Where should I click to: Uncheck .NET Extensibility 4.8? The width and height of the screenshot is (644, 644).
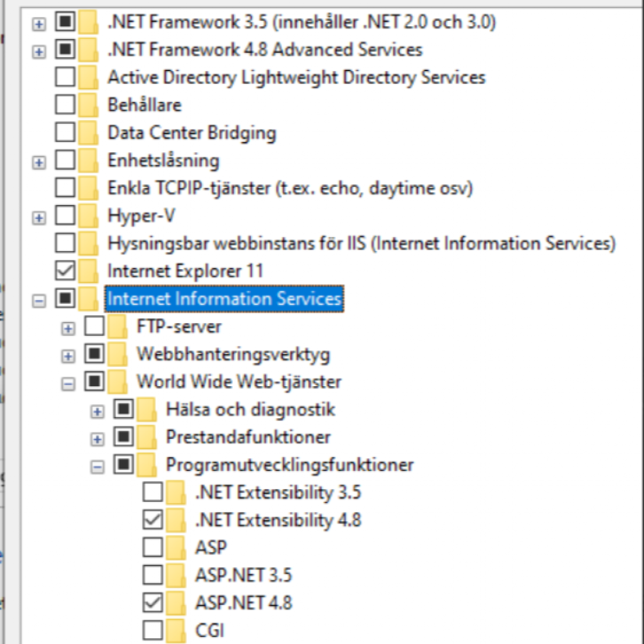153,519
